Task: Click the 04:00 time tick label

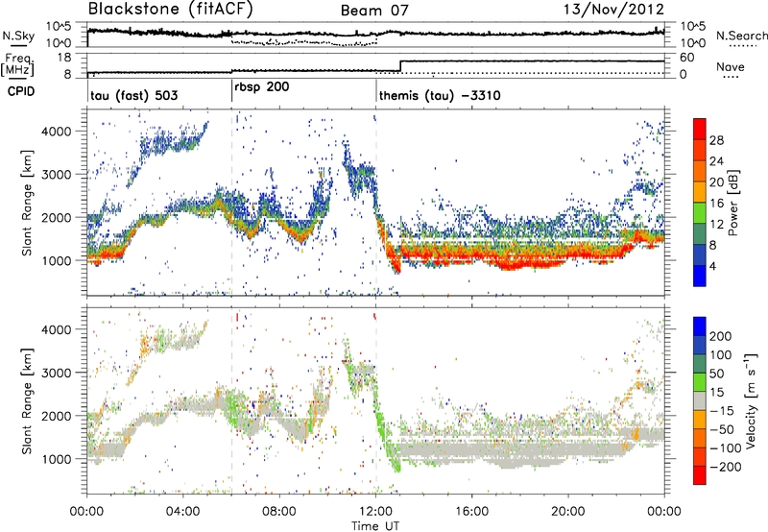Action: [183, 512]
